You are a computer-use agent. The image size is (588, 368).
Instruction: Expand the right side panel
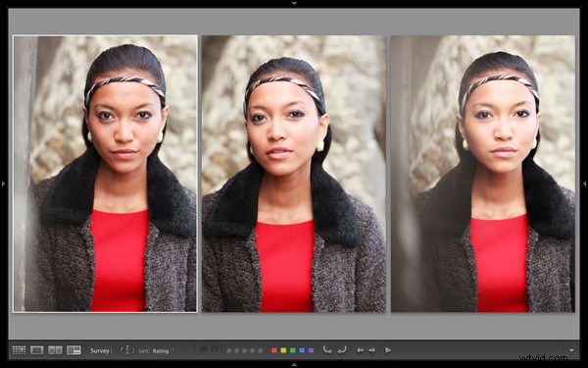tap(585, 184)
